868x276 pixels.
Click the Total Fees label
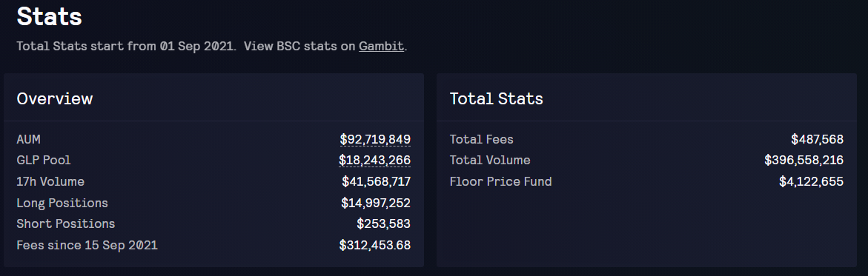point(481,139)
